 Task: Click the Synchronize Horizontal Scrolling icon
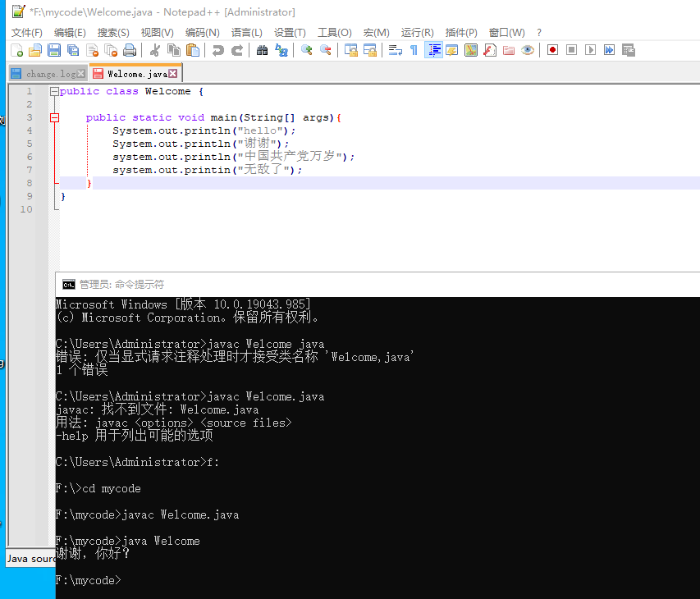click(369, 50)
